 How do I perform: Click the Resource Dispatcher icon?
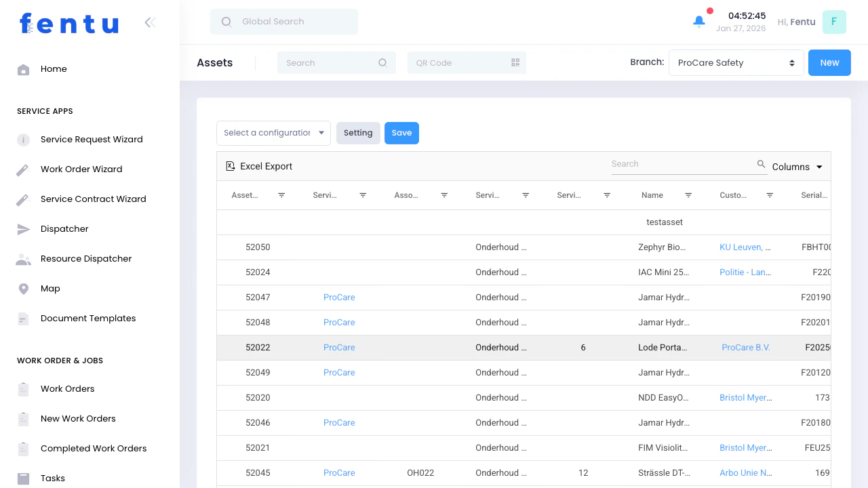[23, 258]
